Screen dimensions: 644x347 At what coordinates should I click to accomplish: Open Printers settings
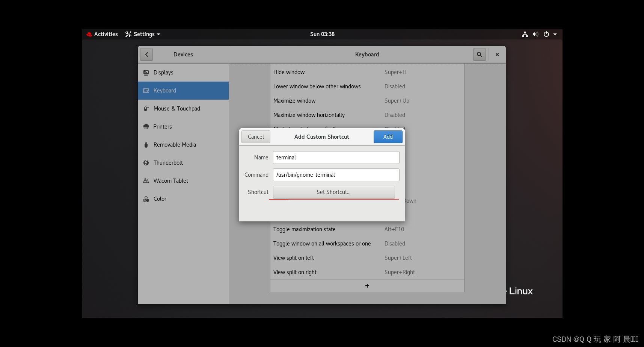(x=162, y=127)
